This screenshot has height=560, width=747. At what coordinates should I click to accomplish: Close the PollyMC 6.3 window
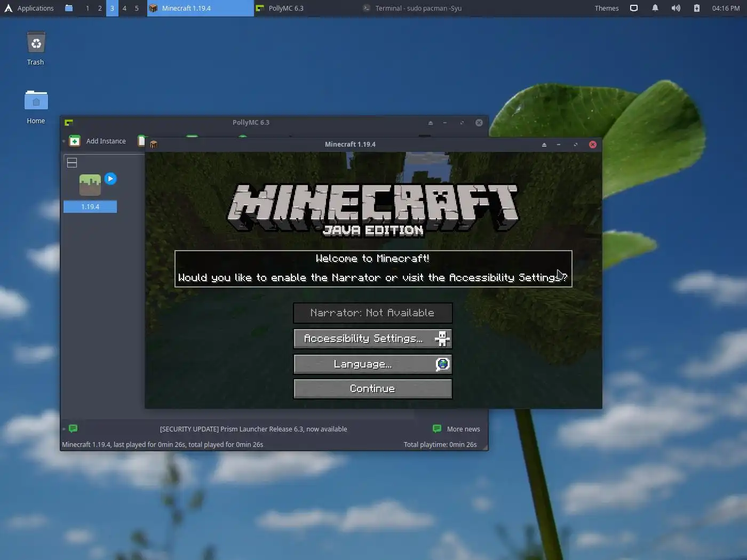tap(479, 123)
